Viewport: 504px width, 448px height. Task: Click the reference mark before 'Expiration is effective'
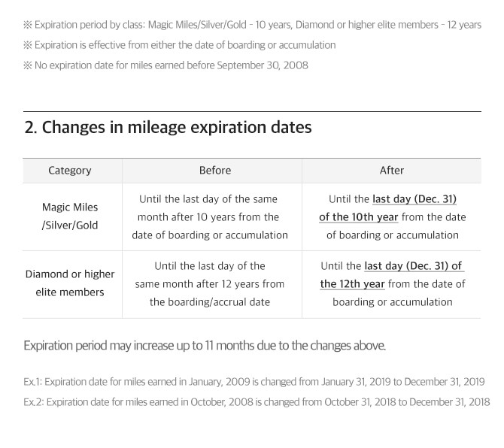click(x=28, y=45)
